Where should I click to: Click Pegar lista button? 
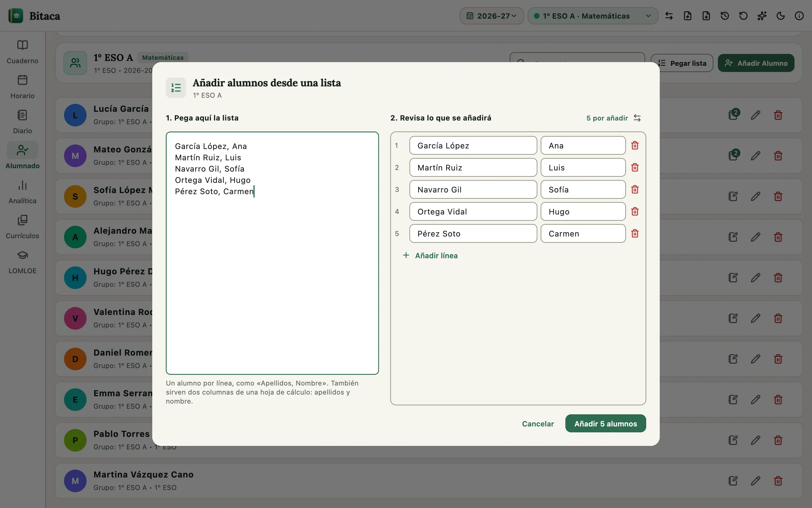682,63
